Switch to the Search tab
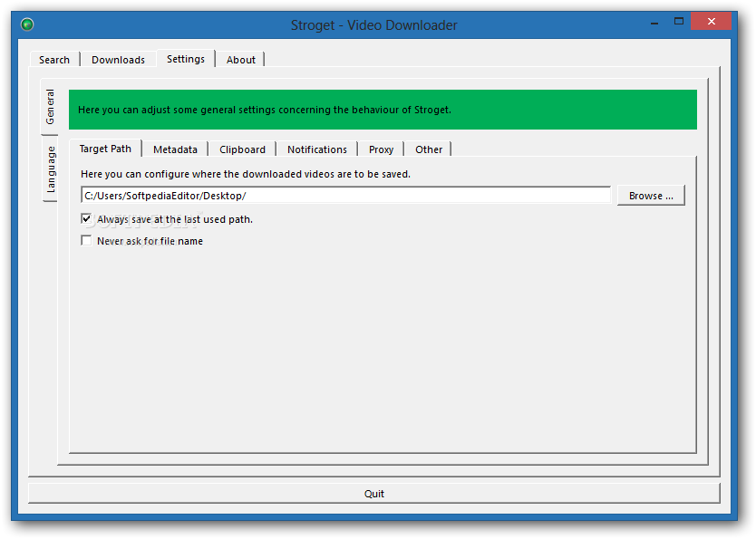Image resolution: width=756 pixels, height=539 pixels. coord(54,60)
